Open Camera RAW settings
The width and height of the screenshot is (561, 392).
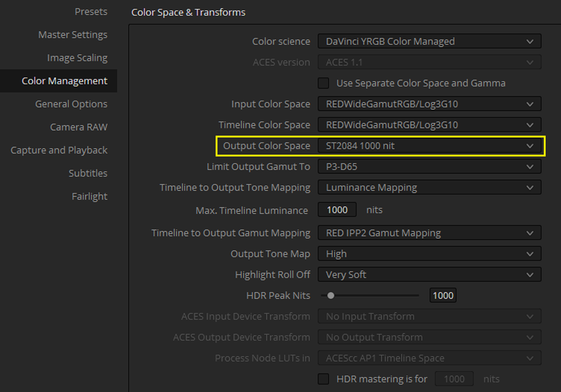(x=79, y=127)
